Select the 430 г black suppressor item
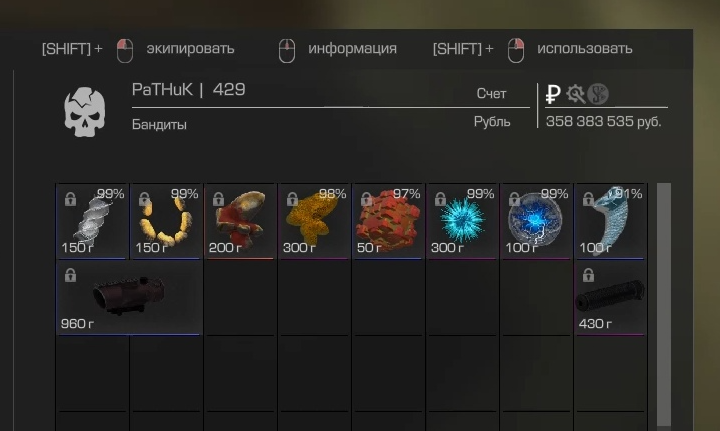The height and width of the screenshot is (431, 720). click(610, 297)
